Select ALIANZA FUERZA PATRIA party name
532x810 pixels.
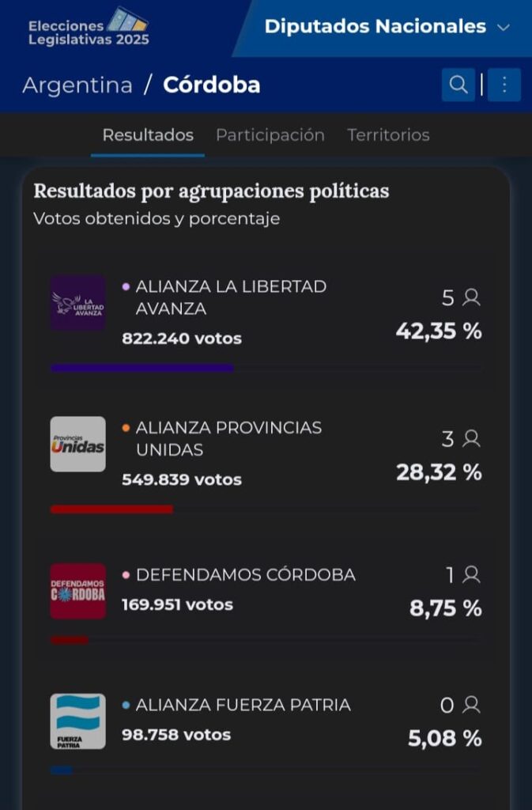coord(243,705)
